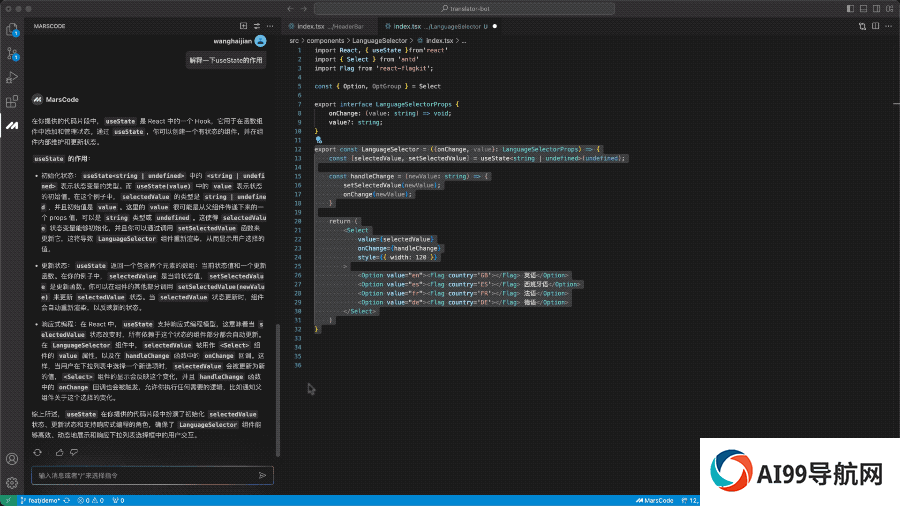Click the Option value="en" line
Image resolution: width=900 pixels, height=506 pixels.
[464, 275]
